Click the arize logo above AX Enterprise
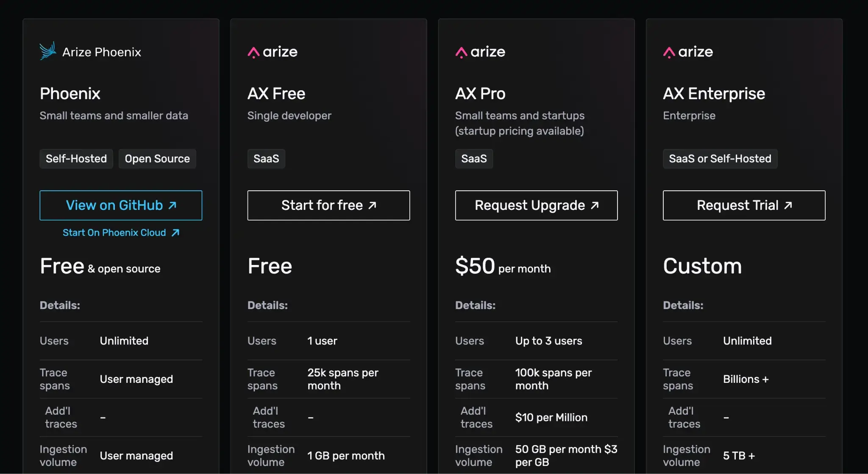This screenshot has width=868, height=474. [688, 52]
